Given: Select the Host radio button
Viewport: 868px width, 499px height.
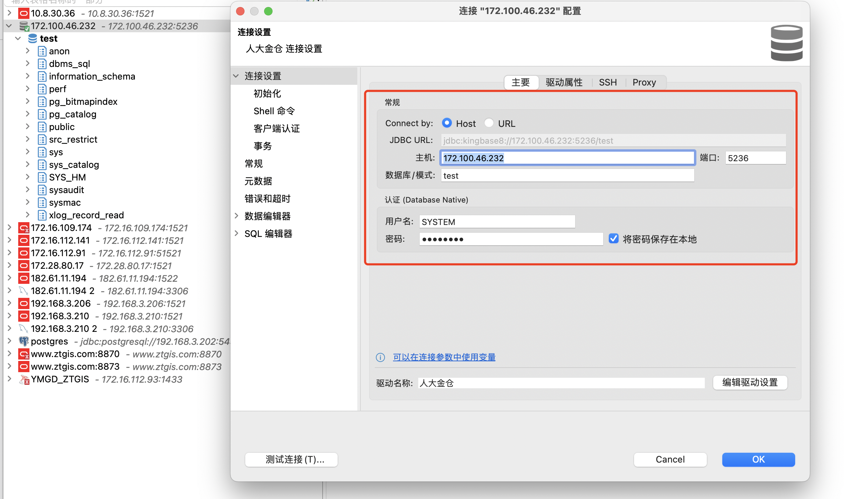Looking at the screenshot, I should point(447,123).
